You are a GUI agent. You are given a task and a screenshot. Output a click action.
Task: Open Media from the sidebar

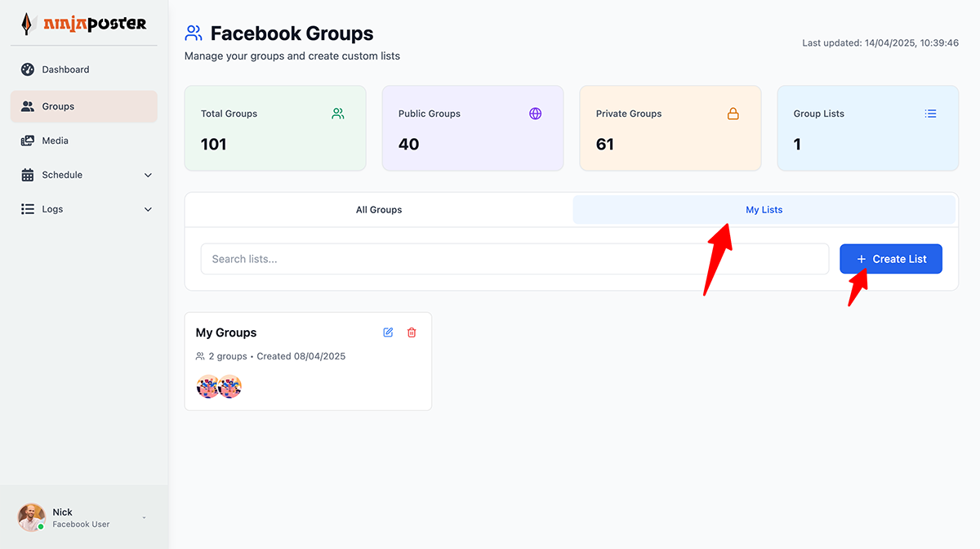[84, 141]
